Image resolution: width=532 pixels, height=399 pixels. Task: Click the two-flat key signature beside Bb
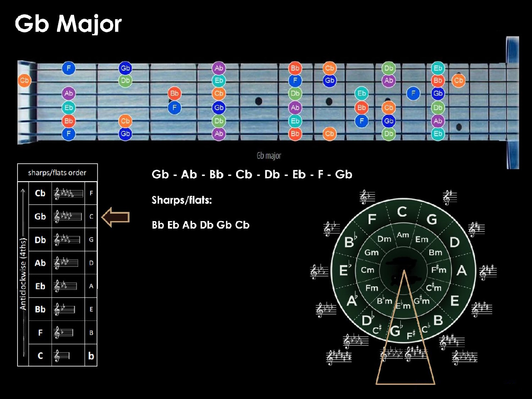click(x=332, y=229)
